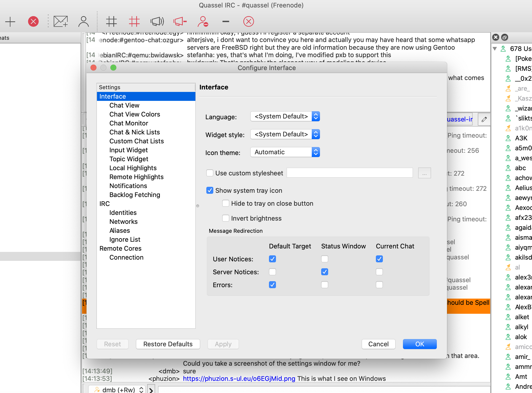
Task: Click the Restore Defaults button
Action: coord(168,344)
